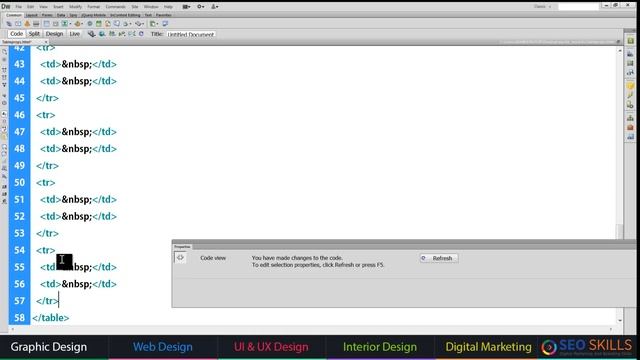This screenshot has height=360, width=640.
Task: Switch to the Layout insert tab
Action: [31, 15]
